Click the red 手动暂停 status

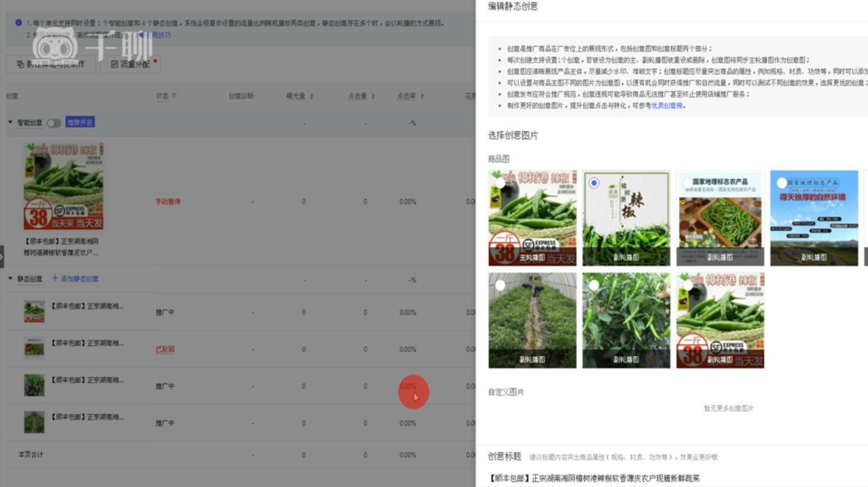click(x=168, y=202)
